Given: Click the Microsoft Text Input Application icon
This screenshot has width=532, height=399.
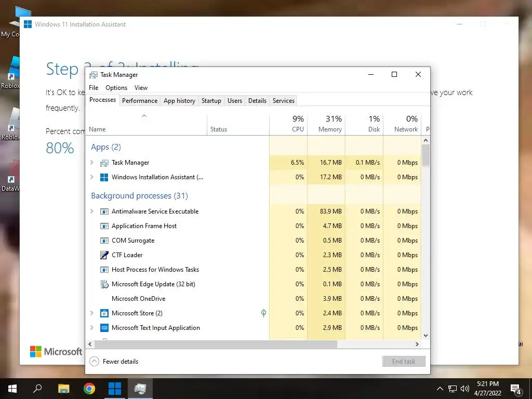Looking at the screenshot, I should pyautogui.click(x=104, y=328).
